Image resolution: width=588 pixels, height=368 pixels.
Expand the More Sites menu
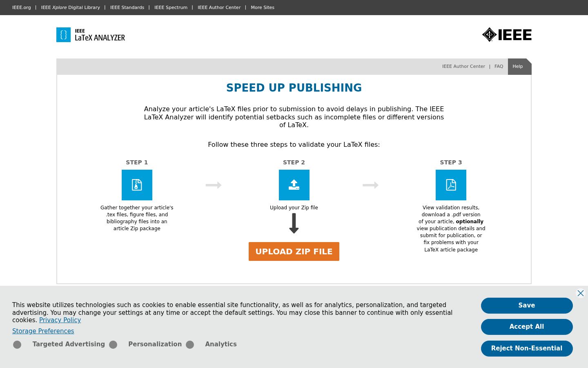point(263,7)
